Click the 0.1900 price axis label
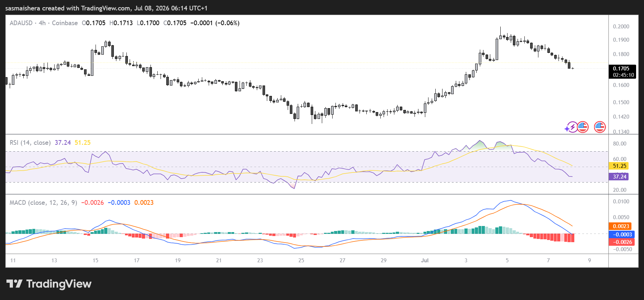This screenshot has height=300, width=644. click(621, 40)
